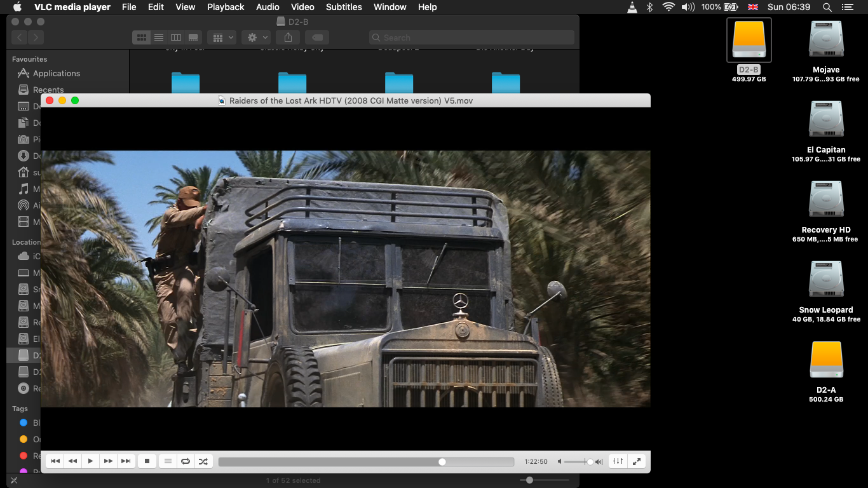Click the home folder icon in the Finder sidebar
The image size is (868, 488).
(24, 172)
